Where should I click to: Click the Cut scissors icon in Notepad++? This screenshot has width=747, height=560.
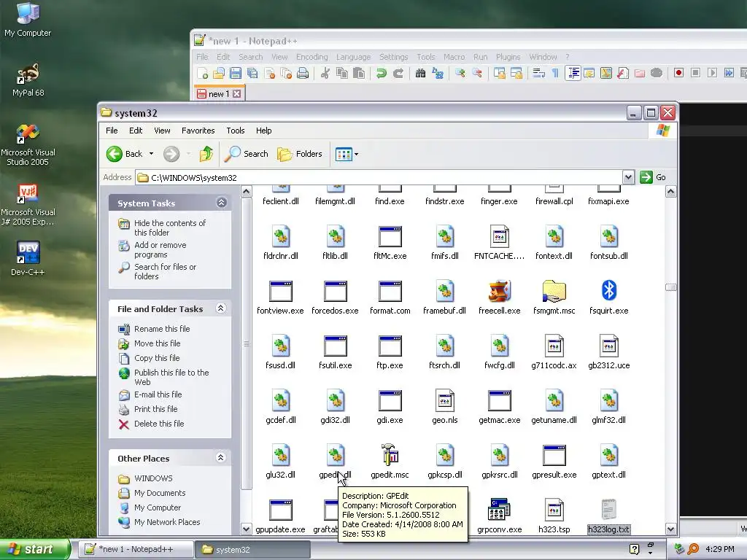click(x=325, y=74)
